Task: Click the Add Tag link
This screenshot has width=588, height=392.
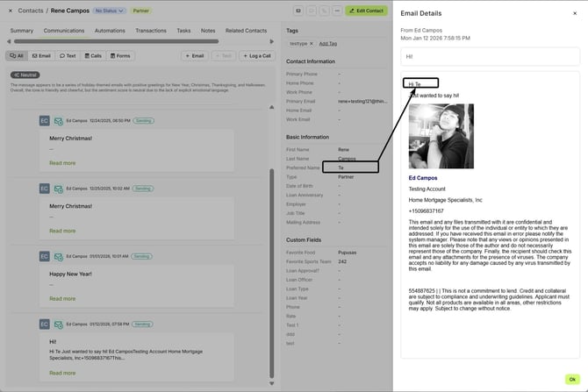Action: 327,43
